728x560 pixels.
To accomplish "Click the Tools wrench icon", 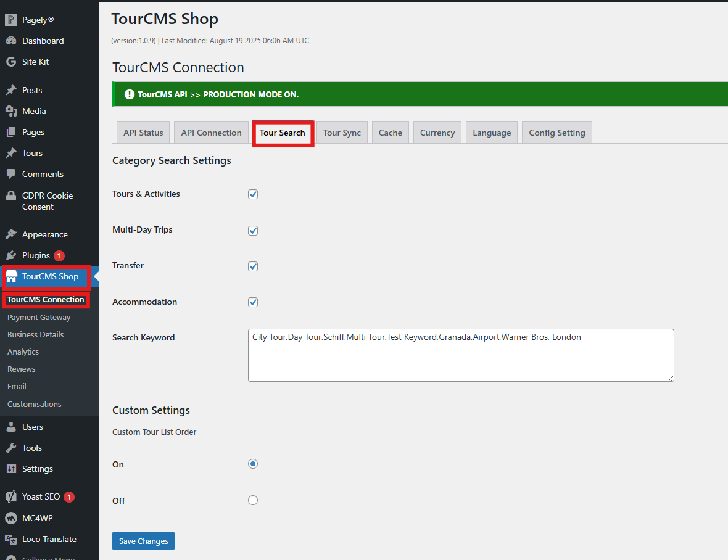I will click(11, 448).
